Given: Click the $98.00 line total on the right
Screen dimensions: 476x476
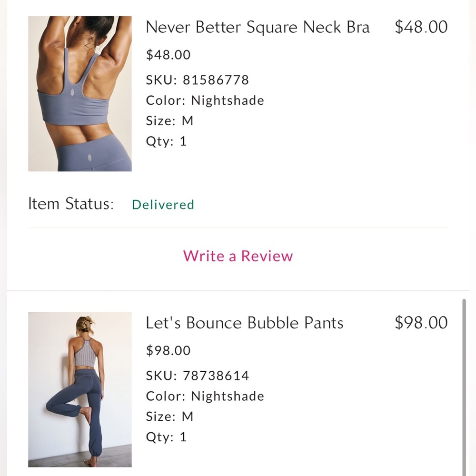Looking at the screenshot, I should [x=421, y=323].
